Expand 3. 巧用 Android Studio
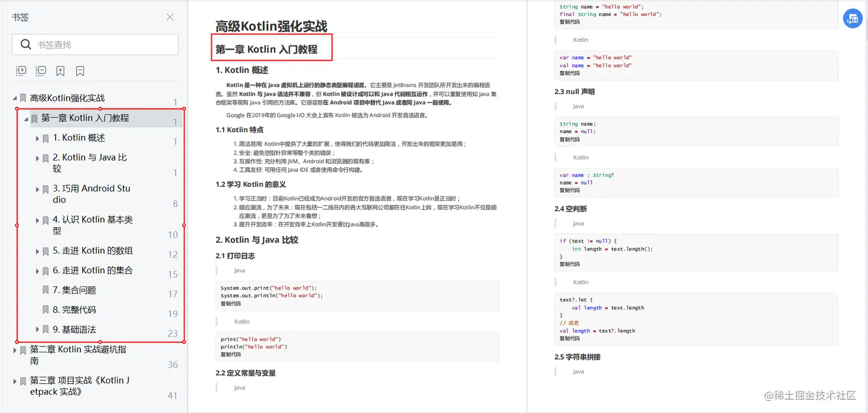The image size is (868, 413). click(37, 188)
